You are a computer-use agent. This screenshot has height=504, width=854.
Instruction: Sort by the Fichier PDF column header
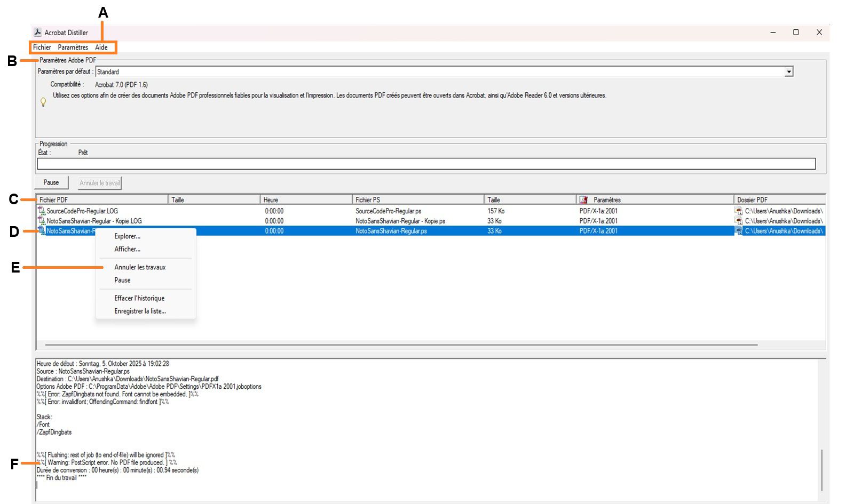tap(102, 200)
